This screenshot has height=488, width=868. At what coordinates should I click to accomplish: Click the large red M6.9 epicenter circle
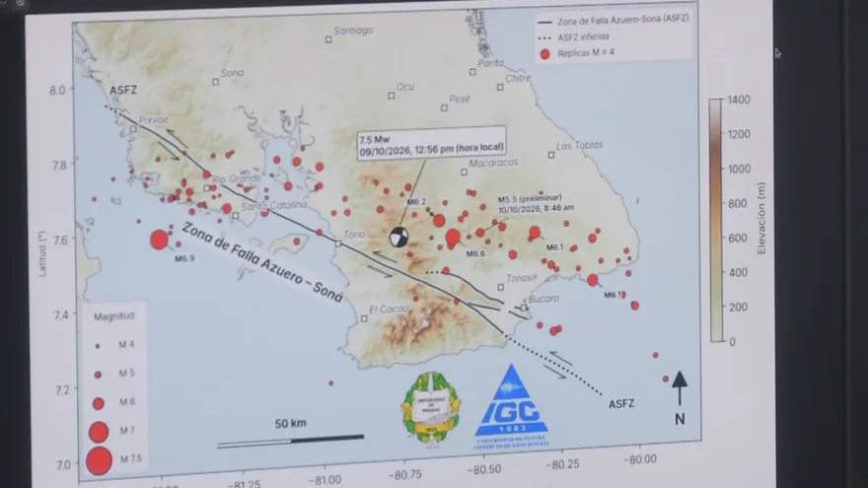tap(159, 240)
